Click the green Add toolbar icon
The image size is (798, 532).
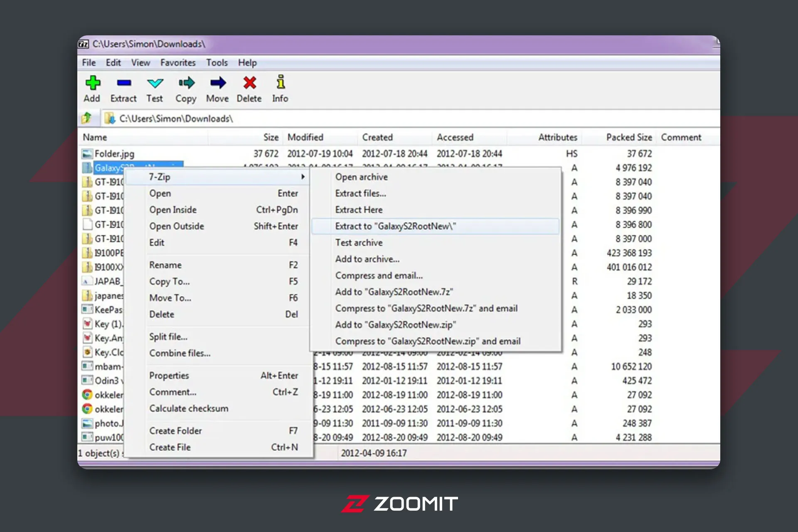[93, 83]
